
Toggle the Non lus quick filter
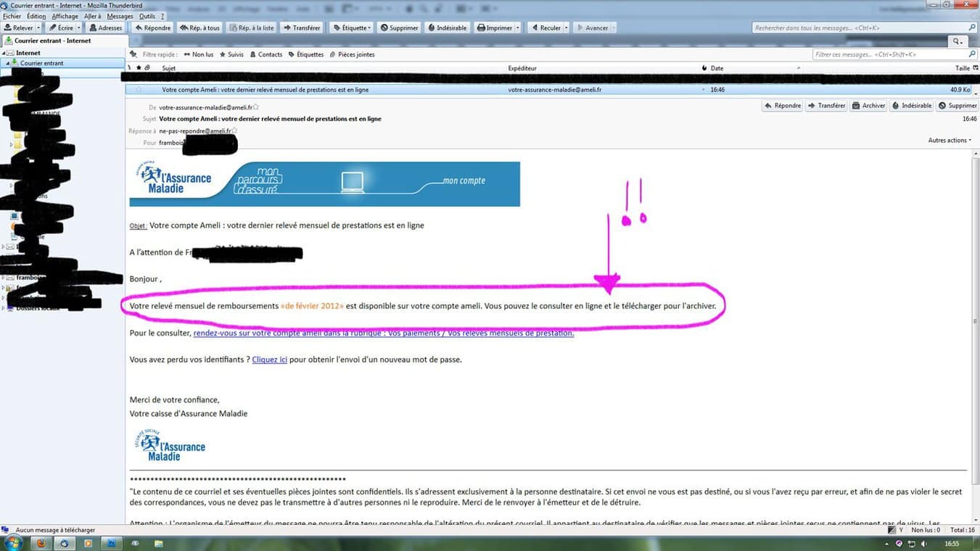[198, 54]
